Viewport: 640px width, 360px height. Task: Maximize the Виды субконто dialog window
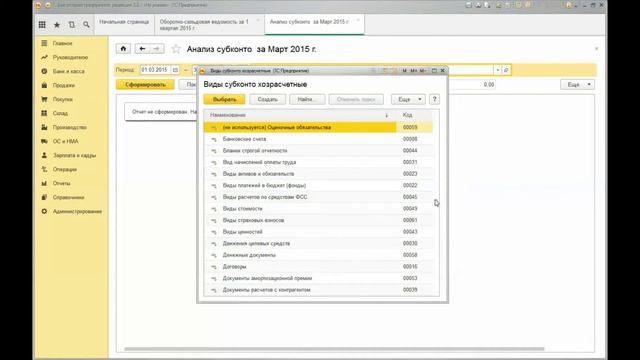click(x=434, y=71)
